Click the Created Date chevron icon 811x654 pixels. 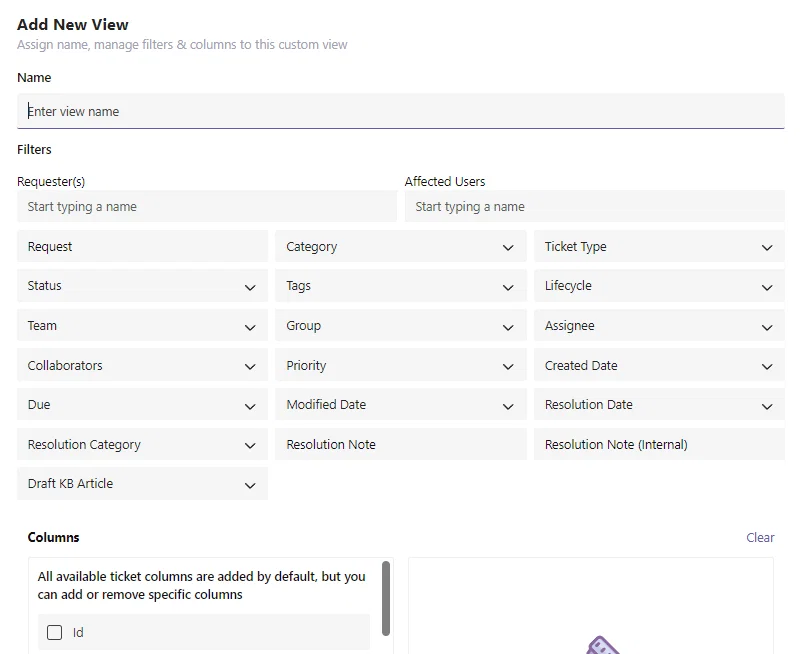coord(767,367)
